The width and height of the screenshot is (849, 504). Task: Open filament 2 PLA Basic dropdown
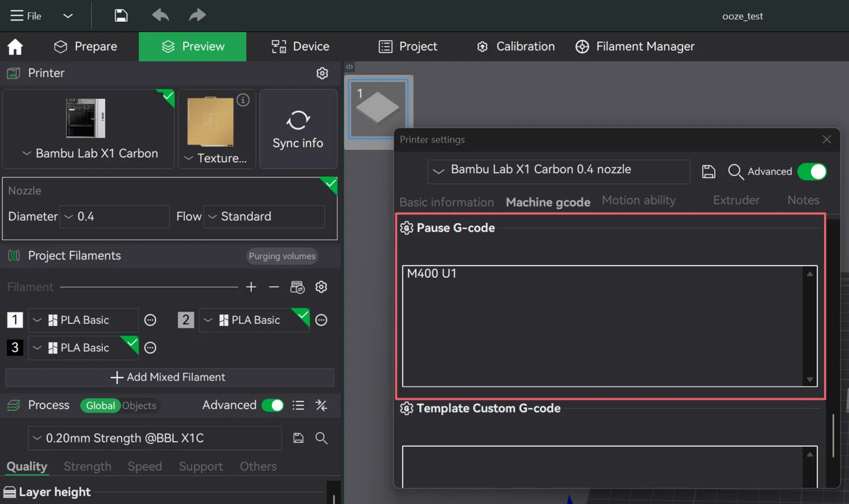pos(254,320)
